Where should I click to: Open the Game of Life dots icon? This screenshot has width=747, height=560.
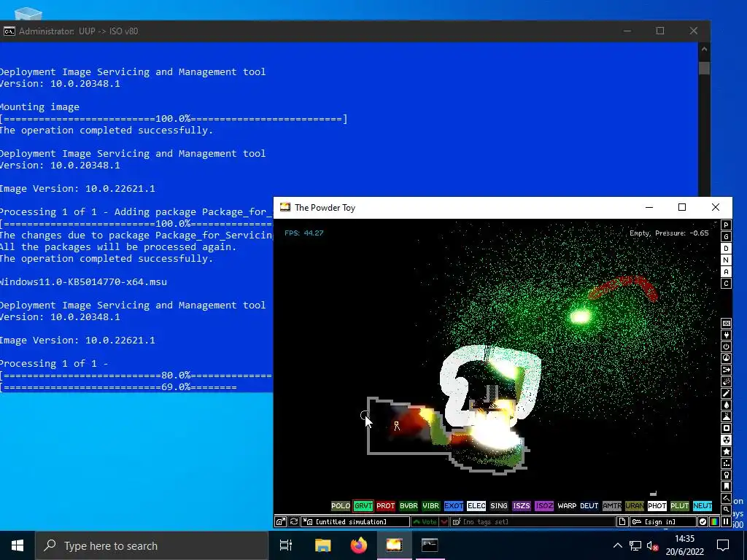(x=726, y=463)
